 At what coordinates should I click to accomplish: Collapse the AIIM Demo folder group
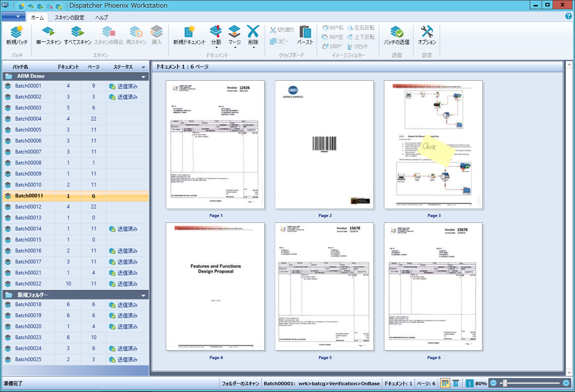point(143,77)
